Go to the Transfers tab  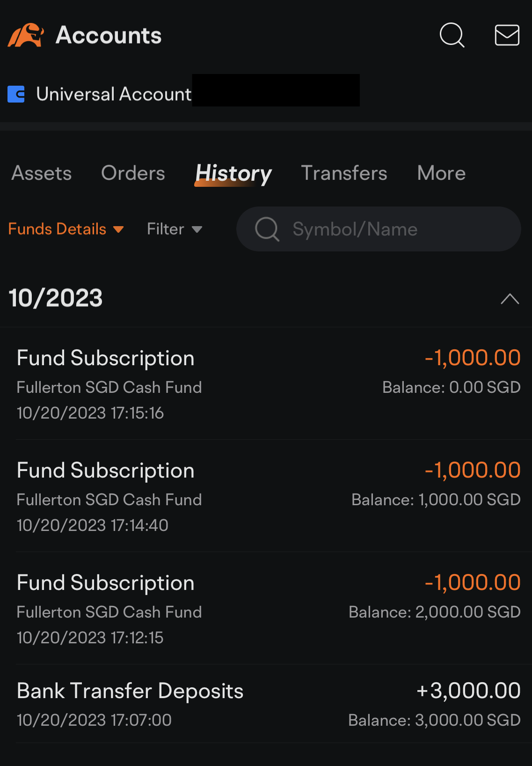[344, 173]
